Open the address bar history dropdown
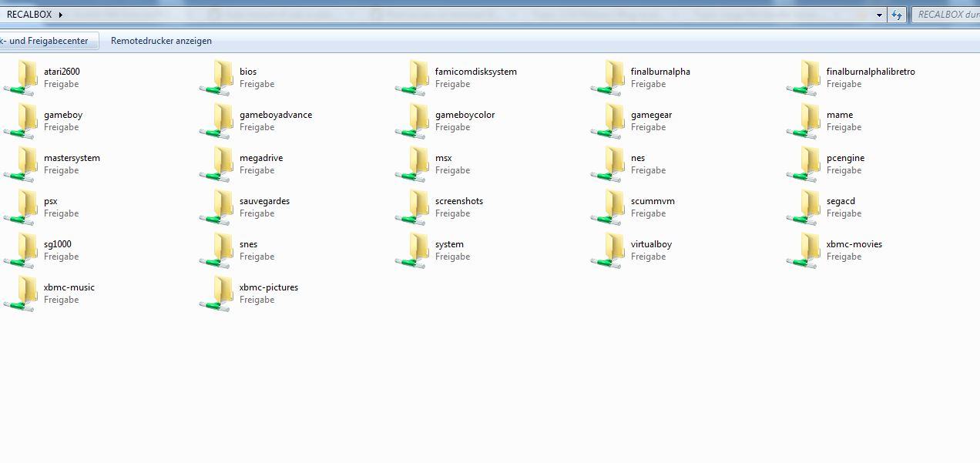The height and width of the screenshot is (463, 980). point(880,15)
